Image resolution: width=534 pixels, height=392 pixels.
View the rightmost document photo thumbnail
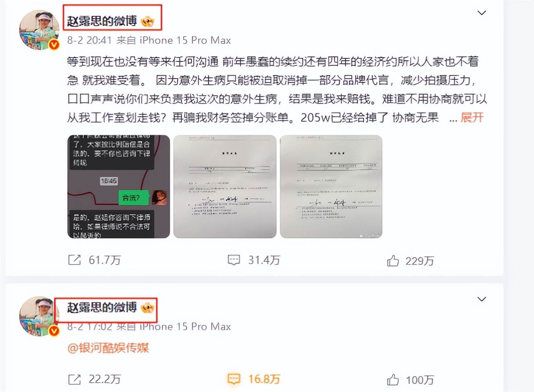[331, 187]
